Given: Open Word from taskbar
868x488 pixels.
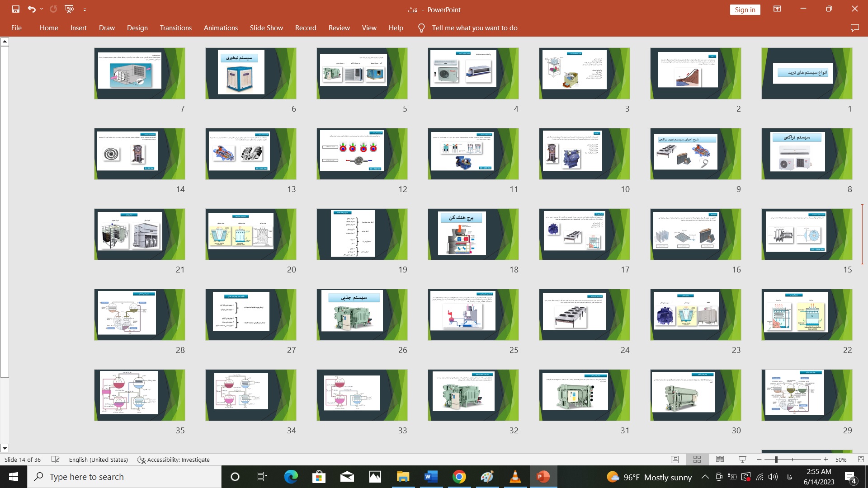Looking at the screenshot, I should click(x=431, y=477).
